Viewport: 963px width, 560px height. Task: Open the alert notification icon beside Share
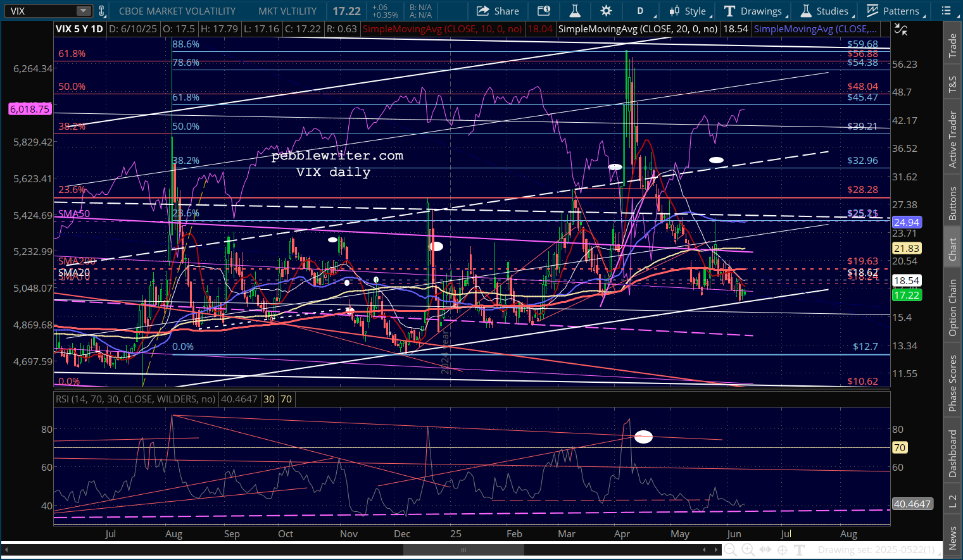point(543,11)
